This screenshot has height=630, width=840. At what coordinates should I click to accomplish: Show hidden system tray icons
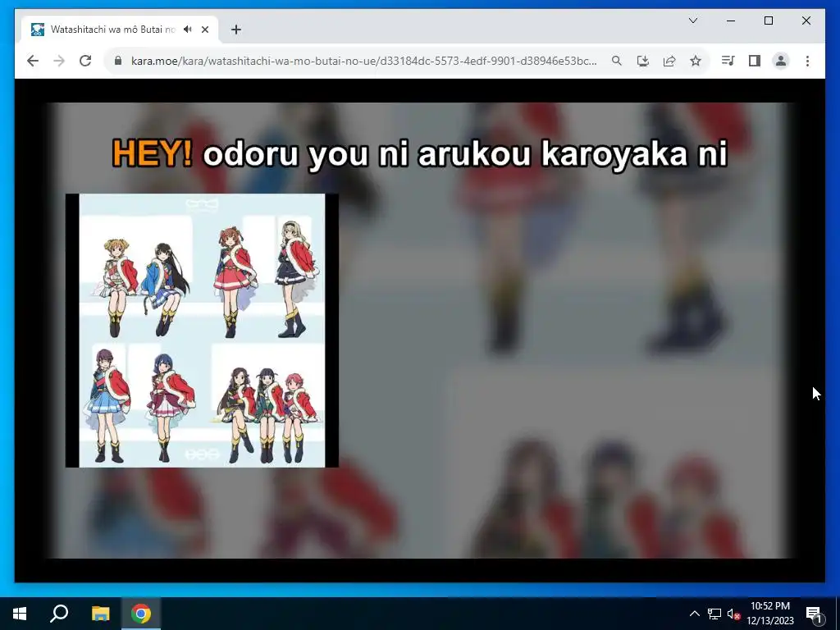coord(694,614)
